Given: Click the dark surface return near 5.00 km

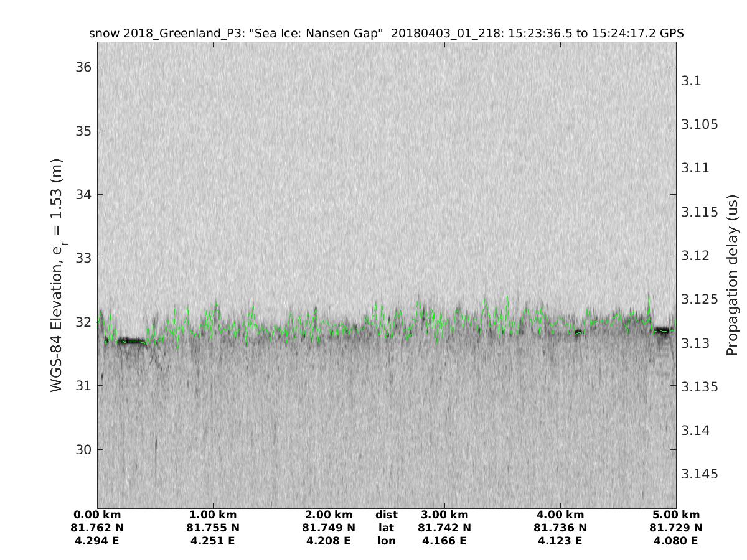Looking at the screenshot, I should point(662,330).
